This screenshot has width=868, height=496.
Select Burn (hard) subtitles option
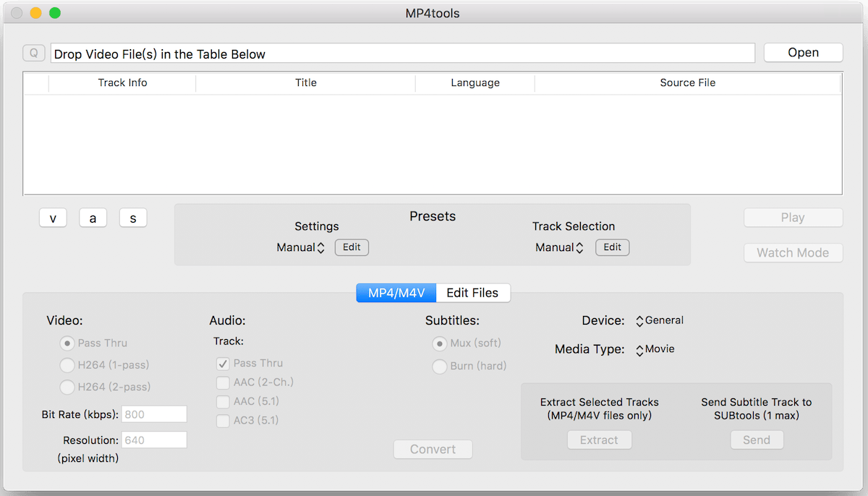[x=439, y=367]
